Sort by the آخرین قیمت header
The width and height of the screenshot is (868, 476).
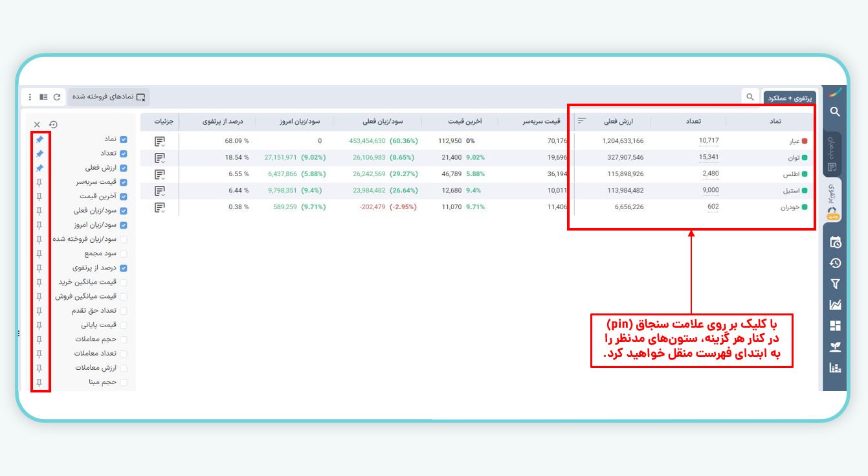[x=465, y=121]
